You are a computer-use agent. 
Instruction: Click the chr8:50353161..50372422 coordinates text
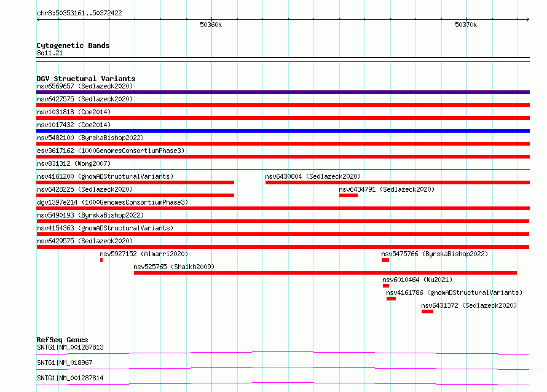[x=79, y=14]
